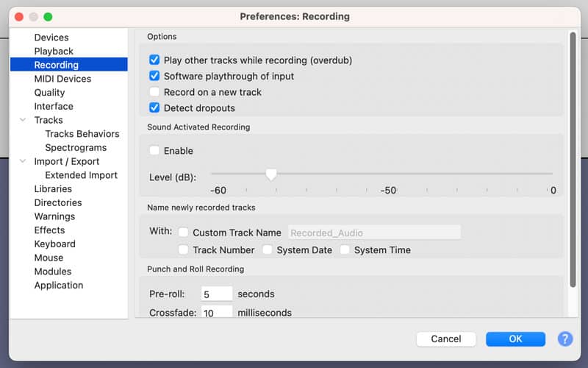Select Extended Import in the sidebar
This screenshot has height=368, width=588.
click(81, 175)
